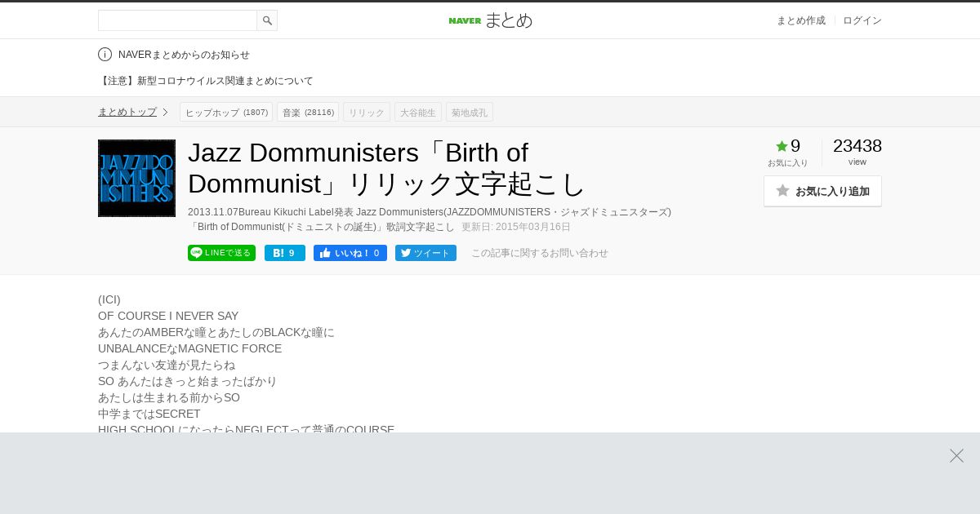
Task: Click the Facebook いいね！ button
Action: (350, 253)
